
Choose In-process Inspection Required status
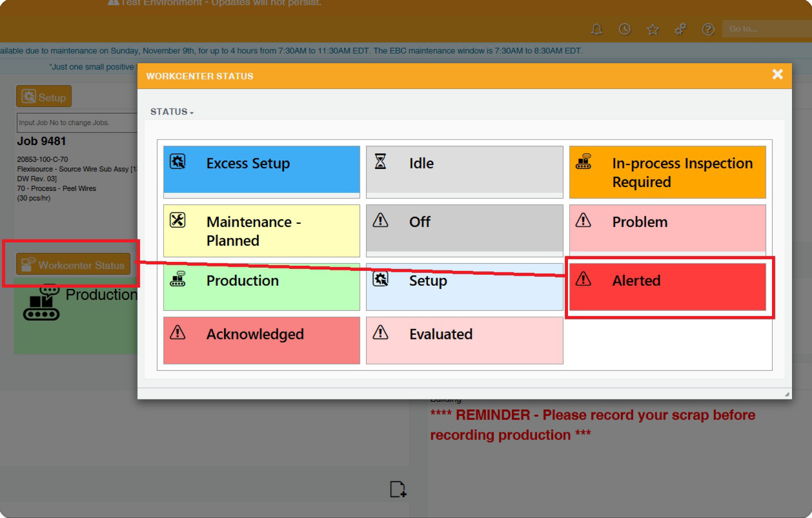coord(667,172)
